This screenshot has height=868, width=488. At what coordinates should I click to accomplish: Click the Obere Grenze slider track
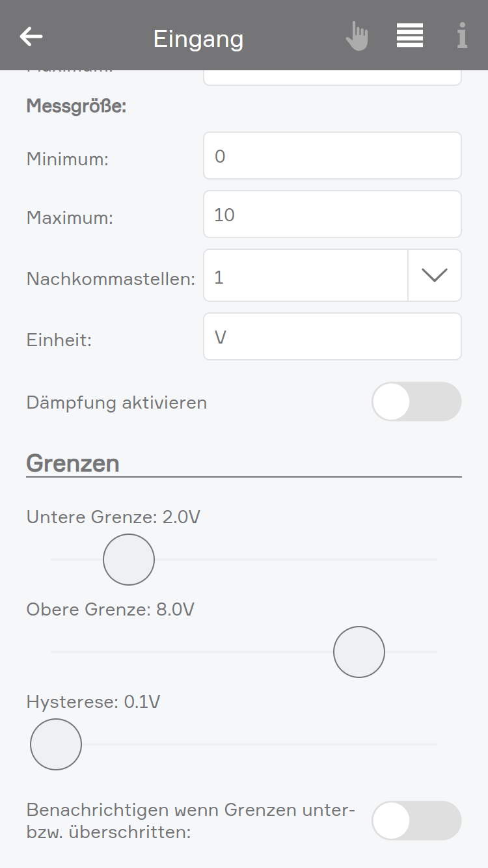pyautogui.click(x=195, y=652)
